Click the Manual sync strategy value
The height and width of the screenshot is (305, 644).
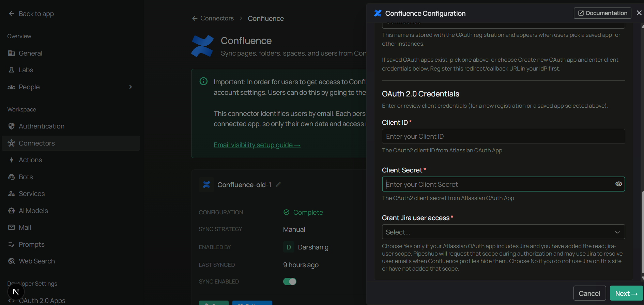click(294, 229)
